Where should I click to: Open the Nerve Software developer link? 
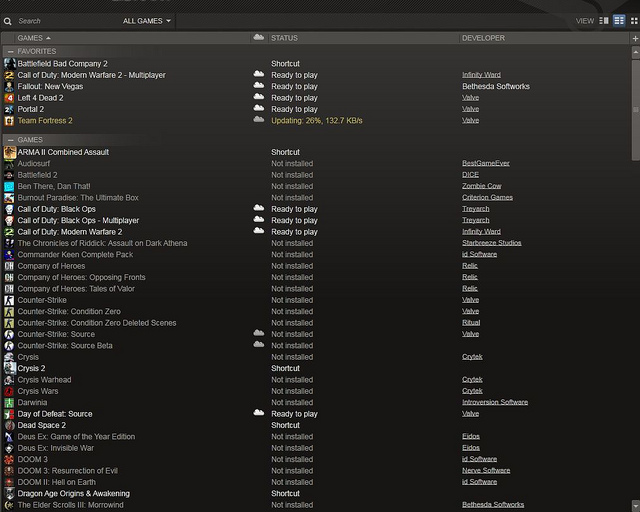point(486,471)
